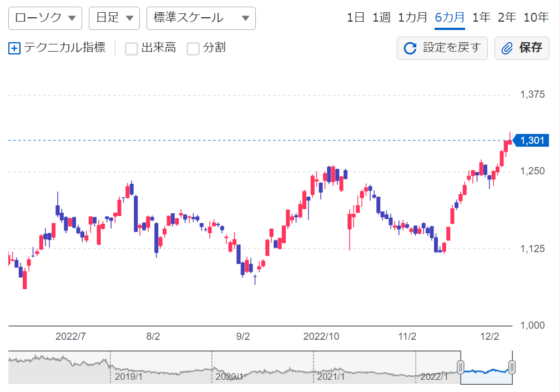560x392 pixels.
Task: Click the 2021/1 marker in navigator
Action: coord(331,376)
